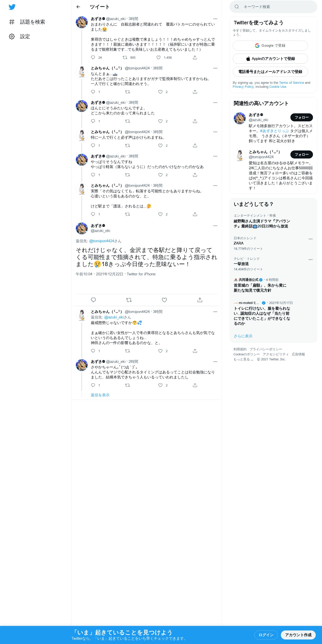Reply to the main tweet about 金沢
The image size is (322, 644).
pos(93,300)
